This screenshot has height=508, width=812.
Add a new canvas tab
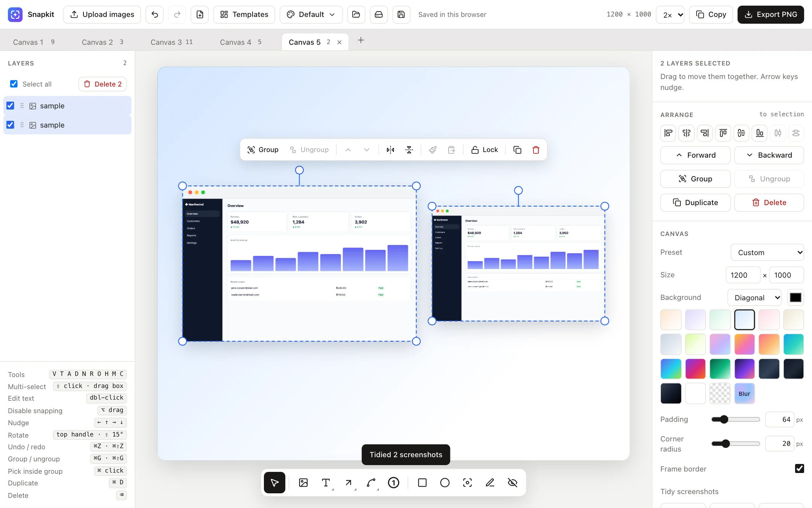point(361,40)
